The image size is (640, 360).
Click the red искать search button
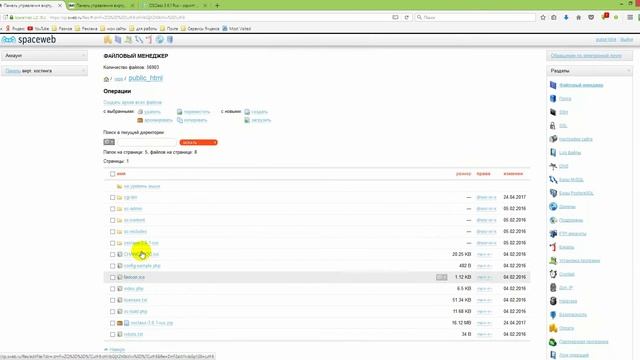[198, 142]
